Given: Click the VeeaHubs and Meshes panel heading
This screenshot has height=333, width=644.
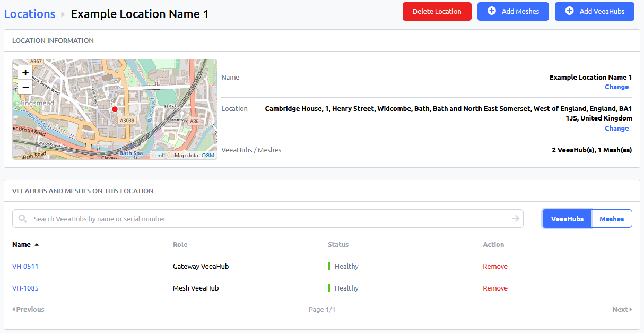Looking at the screenshot, I should [x=83, y=191].
